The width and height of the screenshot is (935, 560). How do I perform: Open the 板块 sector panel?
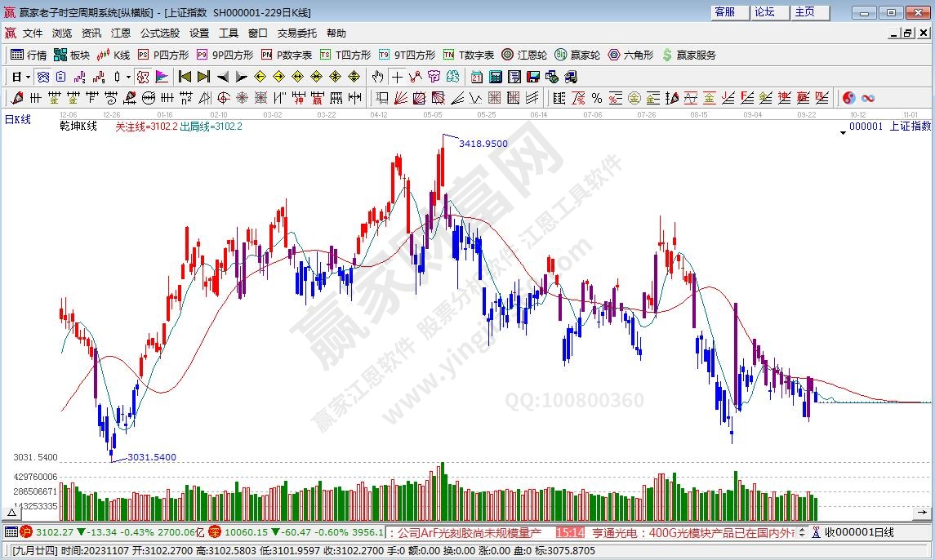72,55
